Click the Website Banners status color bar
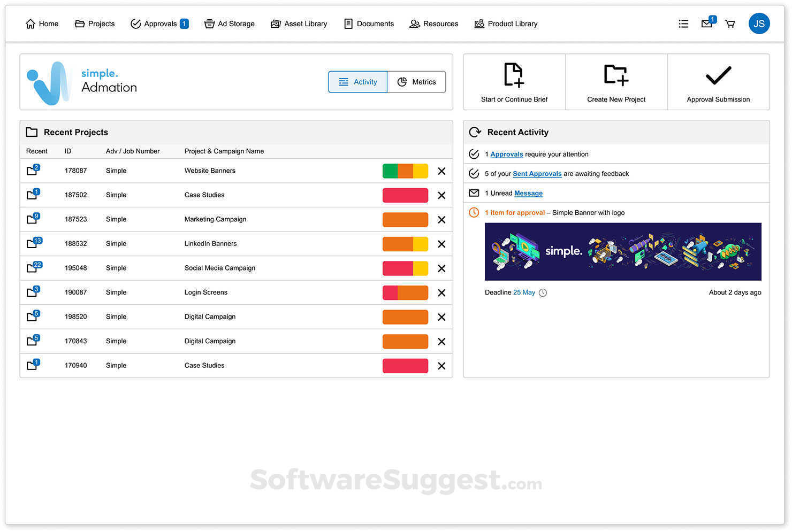 pos(405,171)
